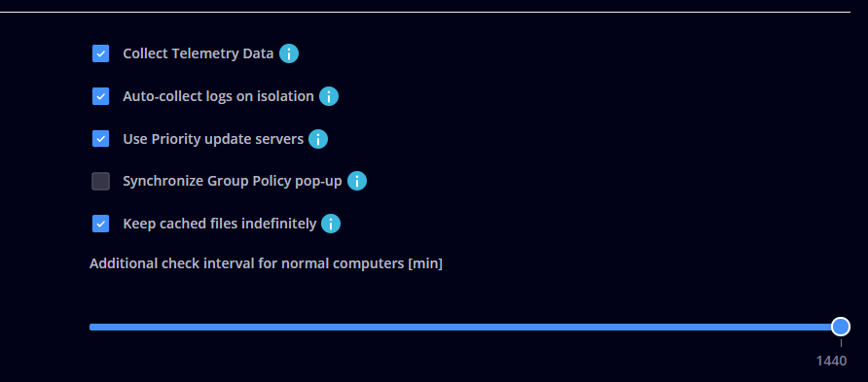The width and height of the screenshot is (868, 382).
Task: Uncheck the Collect Telemetry Data checkbox
Action: [101, 53]
